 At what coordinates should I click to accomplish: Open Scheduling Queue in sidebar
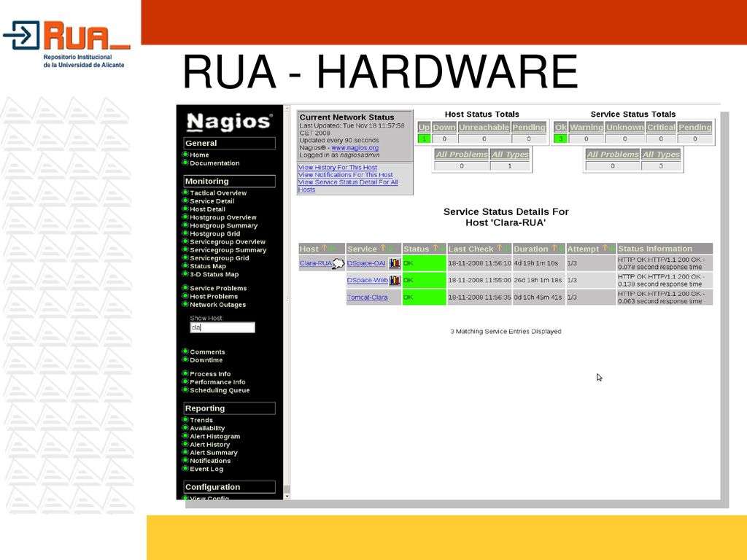220,390
